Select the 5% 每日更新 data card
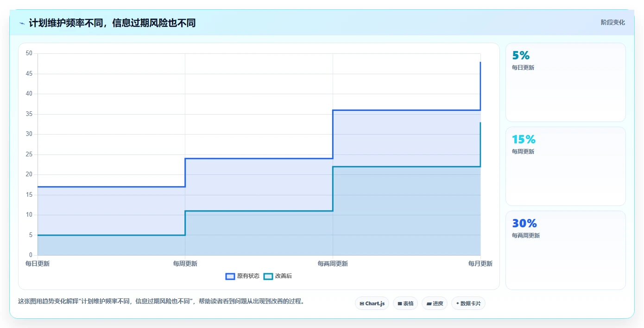This screenshot has height=328, width=644. tap(566, 83)
